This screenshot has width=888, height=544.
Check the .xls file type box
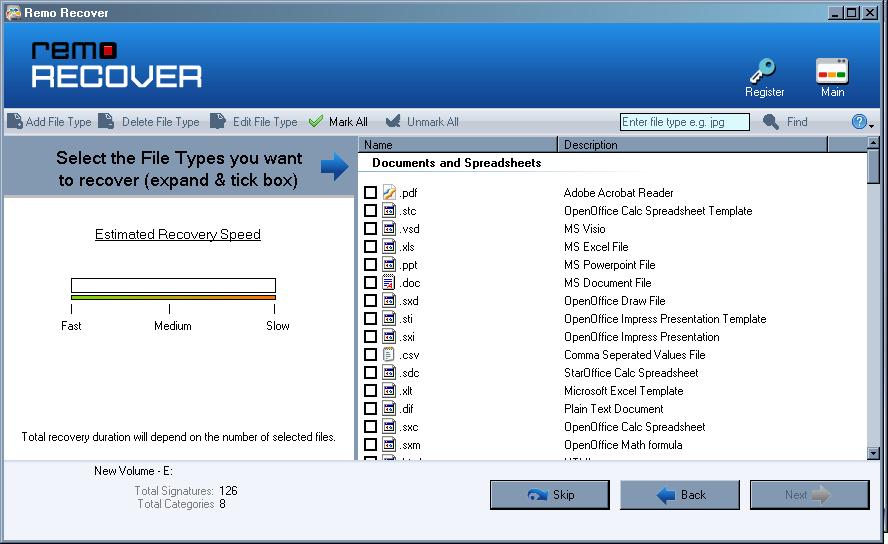coord(370,247)
